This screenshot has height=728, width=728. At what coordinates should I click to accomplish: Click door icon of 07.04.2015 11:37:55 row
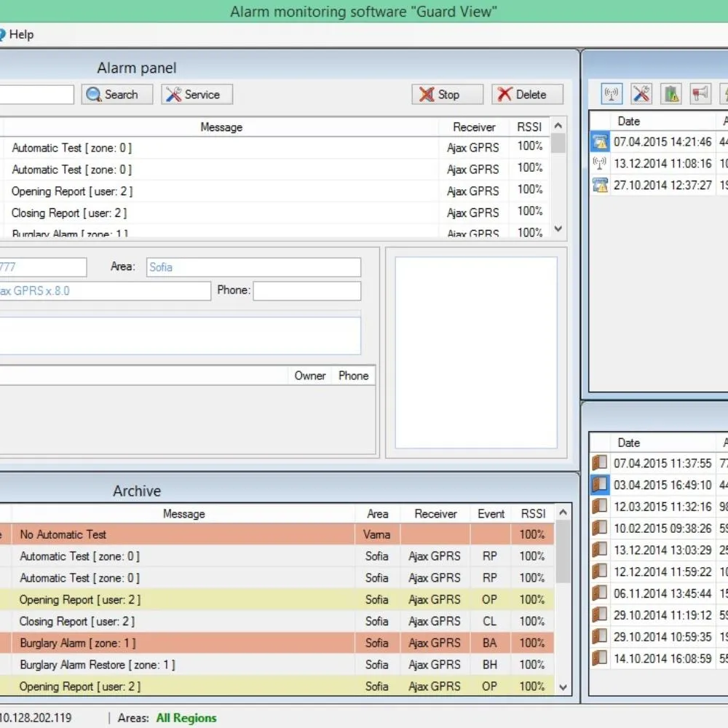click(600, 463)
